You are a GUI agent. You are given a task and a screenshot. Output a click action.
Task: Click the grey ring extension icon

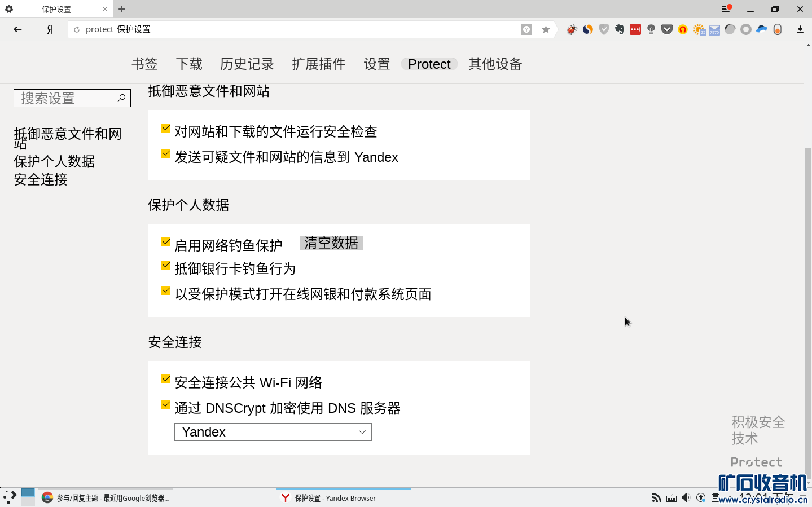click(x=746, y=29)
